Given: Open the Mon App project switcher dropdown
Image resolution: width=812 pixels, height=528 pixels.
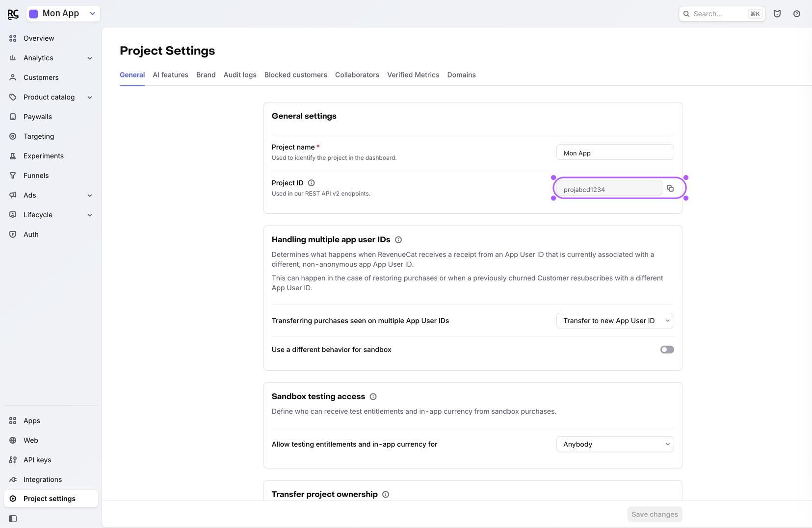Looking at the screenshot, I should click(x=63, y=14).
